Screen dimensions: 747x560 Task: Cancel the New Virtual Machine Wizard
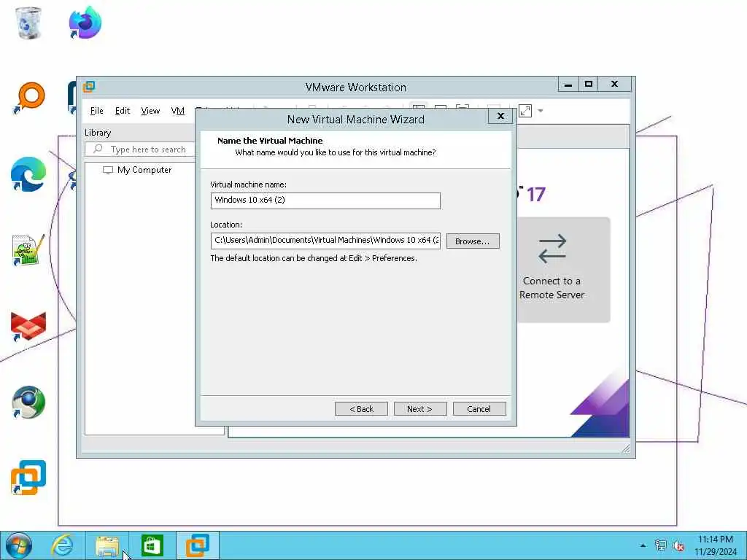479,409
